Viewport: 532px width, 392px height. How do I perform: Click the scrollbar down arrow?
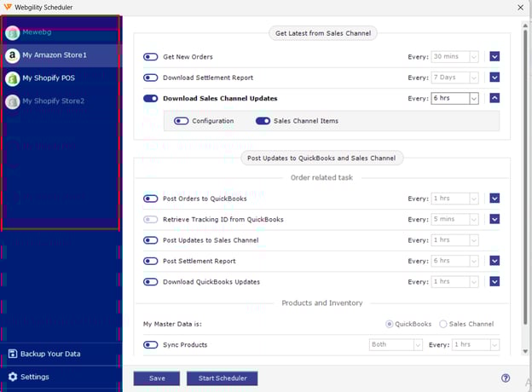(x=525, y=351)
